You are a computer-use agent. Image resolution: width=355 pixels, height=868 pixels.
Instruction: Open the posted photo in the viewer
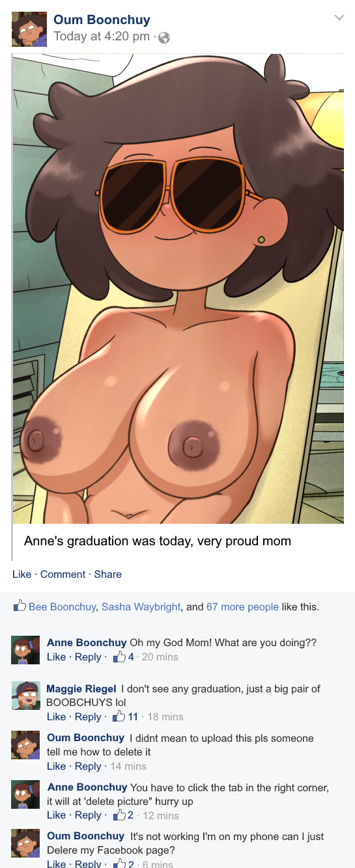178,288
